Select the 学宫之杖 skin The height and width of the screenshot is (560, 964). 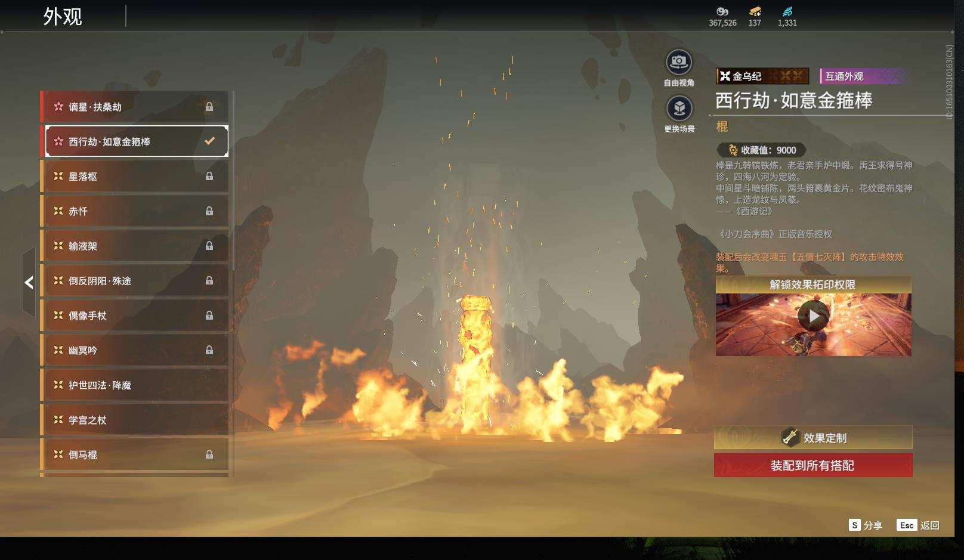(x=135, y=420)
